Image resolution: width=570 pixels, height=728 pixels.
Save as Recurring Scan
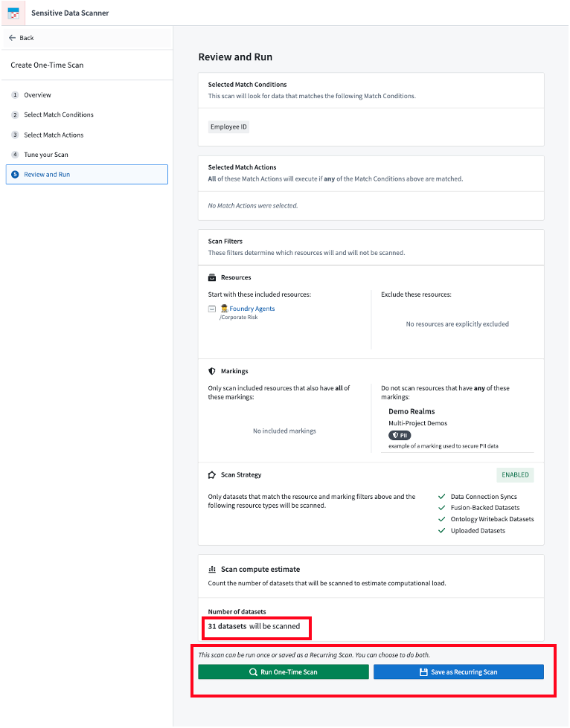(458, 671)
